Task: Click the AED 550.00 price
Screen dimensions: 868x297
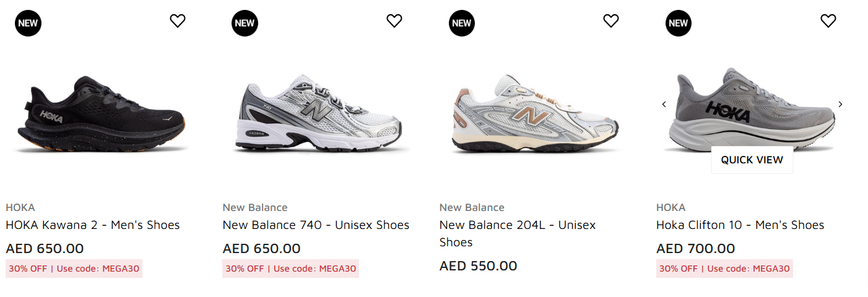Action: pyautogui.click(x=478, y=266)
